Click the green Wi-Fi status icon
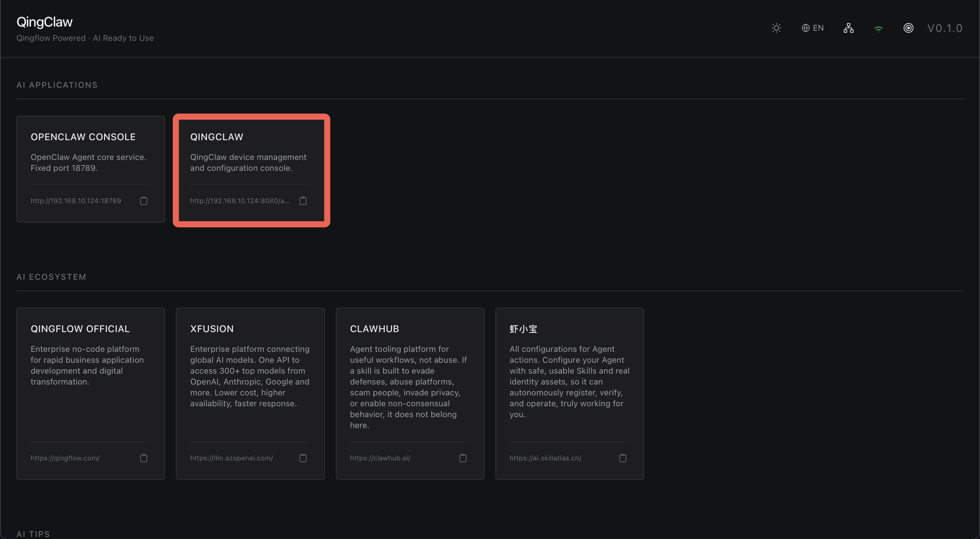The width and height of the screenshot is (980, 539). [x=878, y=29]
